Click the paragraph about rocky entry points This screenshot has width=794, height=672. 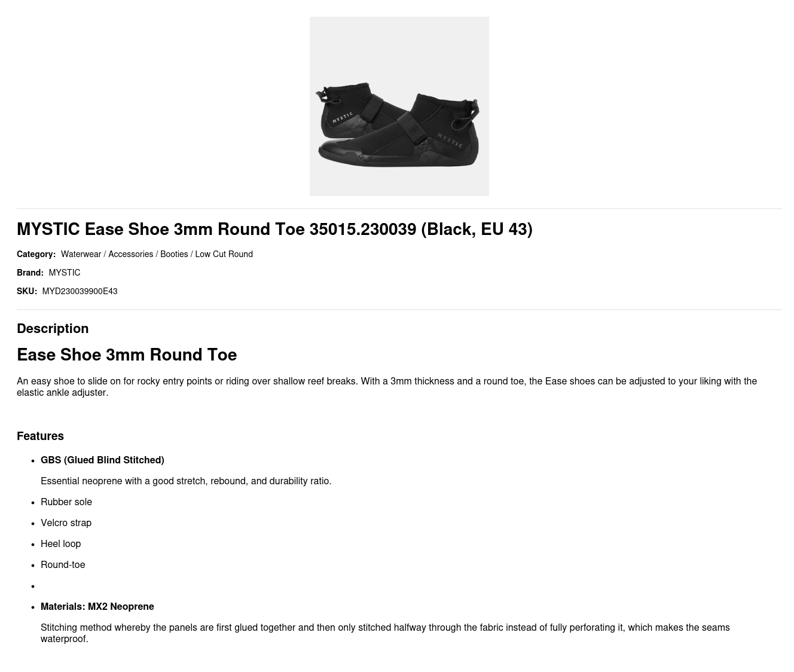pyautogui.click(x=386, y=387)
